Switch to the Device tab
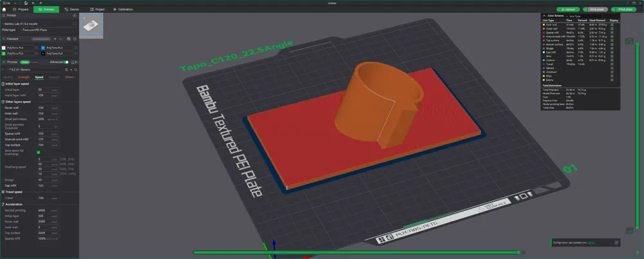This screenshot has width=644, height=259. click(x=71, y=9)
